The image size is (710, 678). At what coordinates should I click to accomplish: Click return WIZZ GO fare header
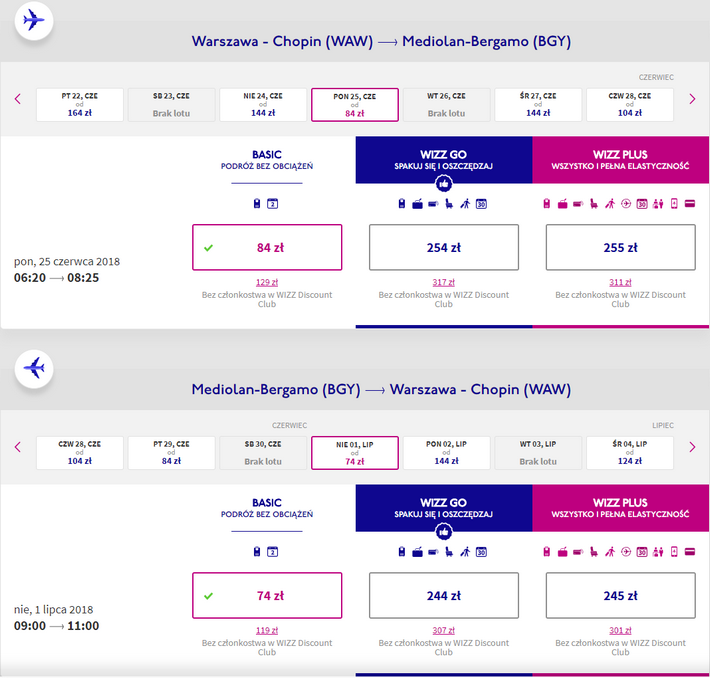coord(444,508)
